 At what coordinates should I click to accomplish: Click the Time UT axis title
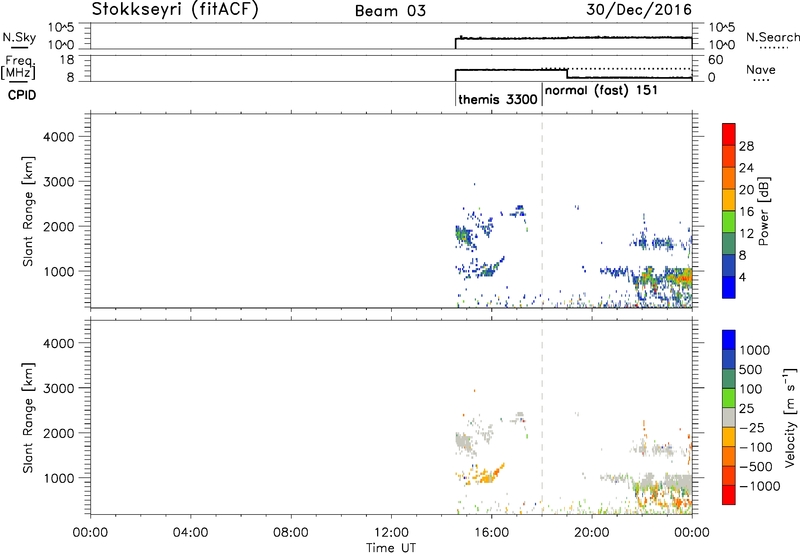391,547
